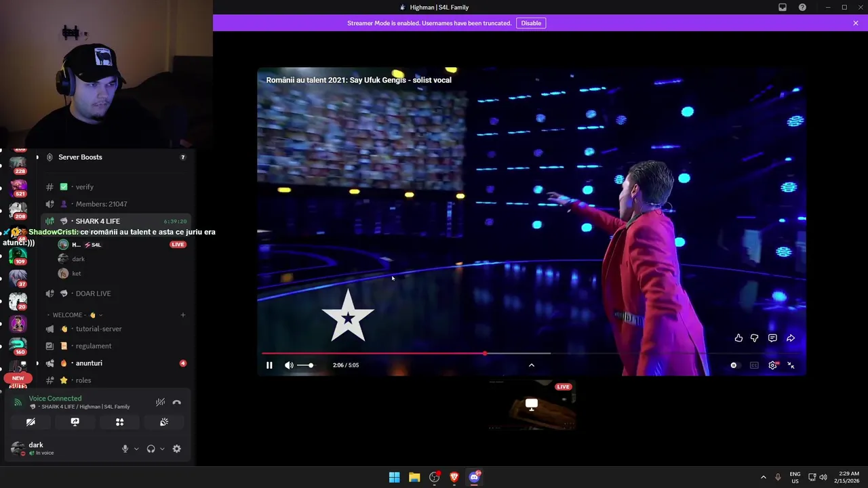Dislike the video with thumbs down

tap(754, 338)
